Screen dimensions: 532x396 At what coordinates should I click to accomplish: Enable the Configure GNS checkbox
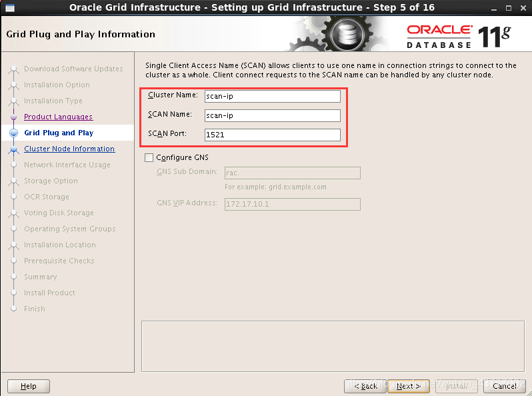pos(149,157)
